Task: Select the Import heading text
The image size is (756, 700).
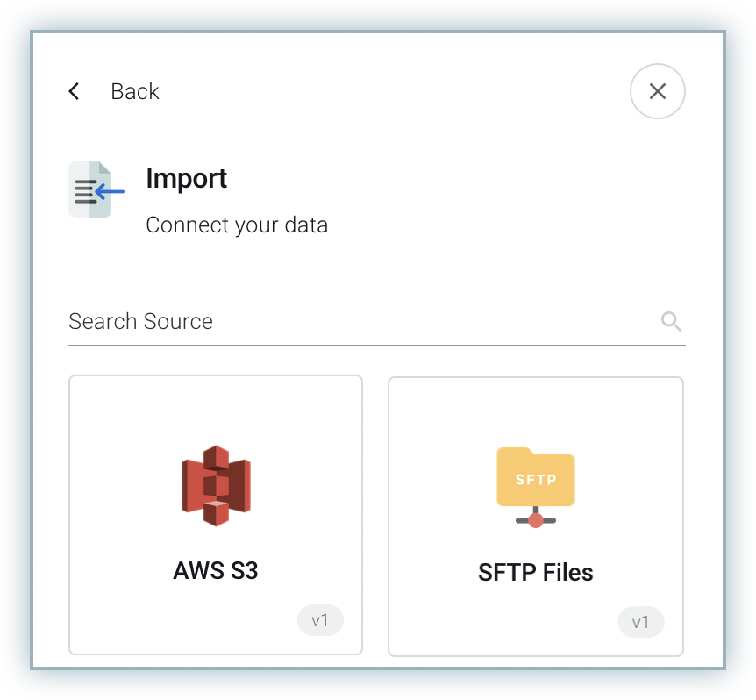Action: coord(187,178)
